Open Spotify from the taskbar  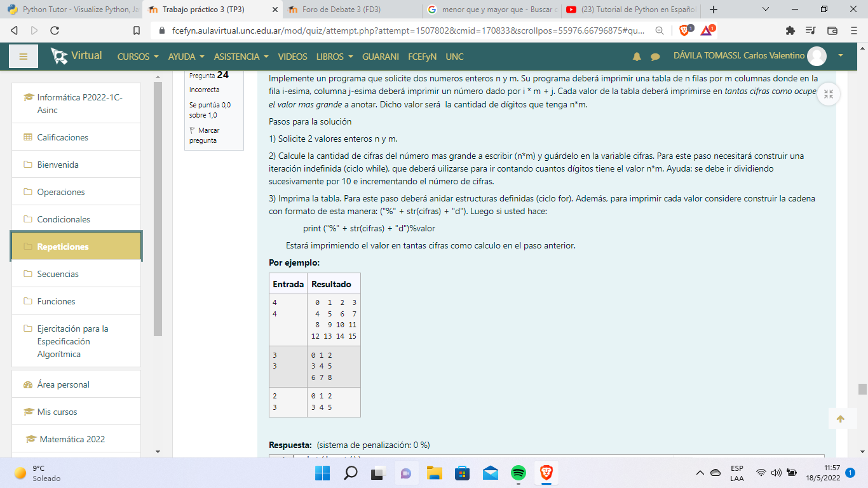coord(519,473)
